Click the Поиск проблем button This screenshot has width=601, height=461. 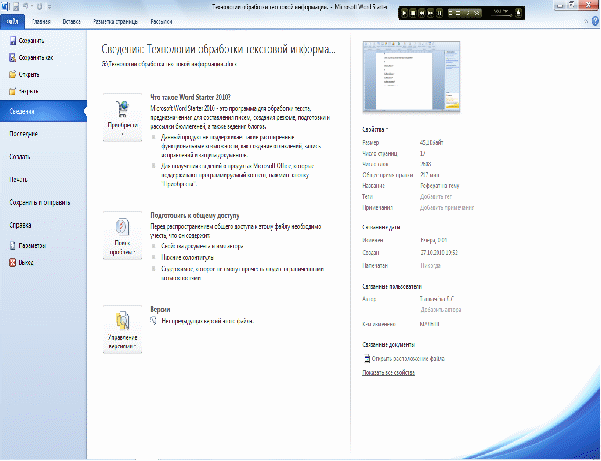click(122, 236)
